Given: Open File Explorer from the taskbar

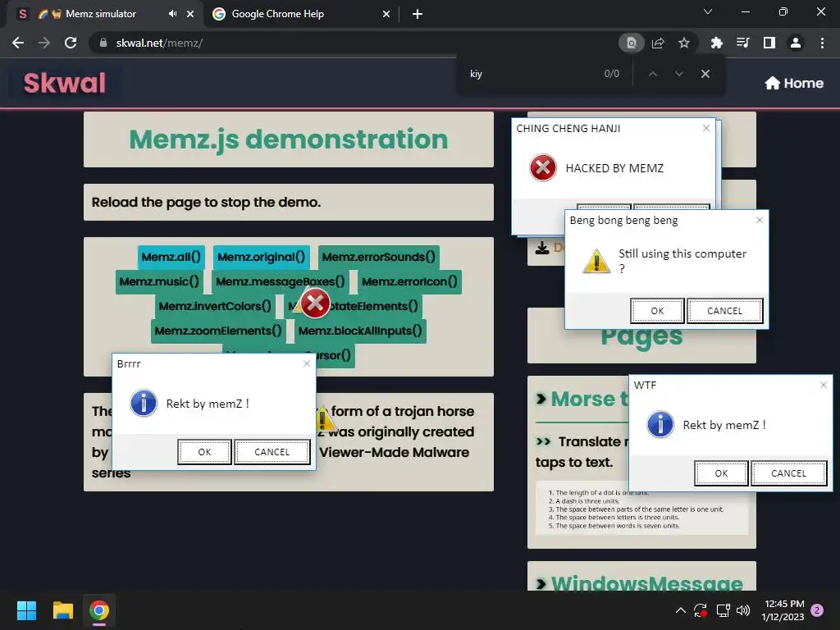Looking at the screenshot, I should pos(62,610).
